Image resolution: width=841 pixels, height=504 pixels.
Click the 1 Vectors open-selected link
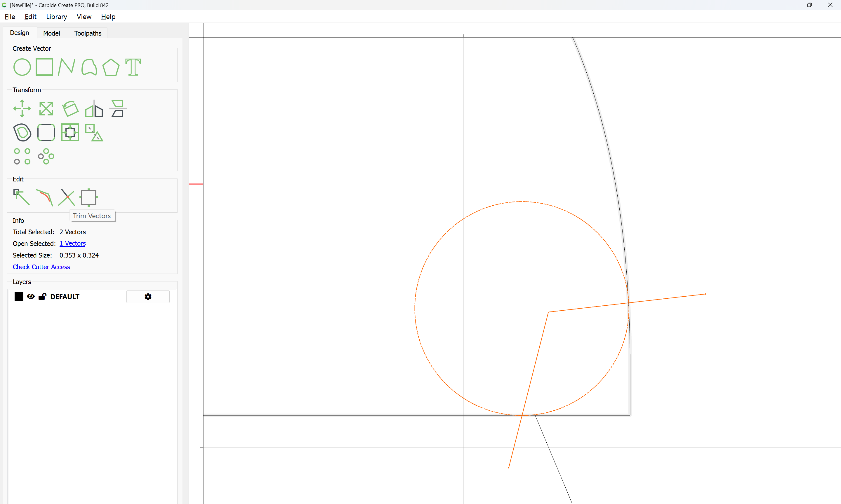(x=72, y=244)
